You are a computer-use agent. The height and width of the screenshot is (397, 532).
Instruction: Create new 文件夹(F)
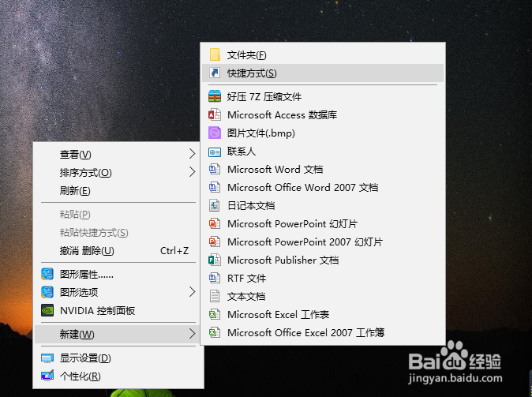pyautogui.click(x=323, y=55)
